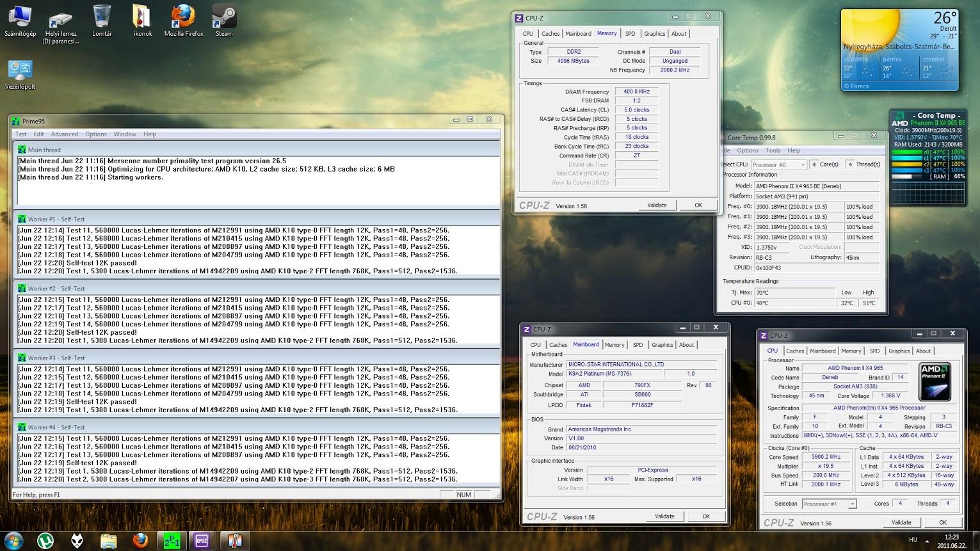980x551 pixels.
Task: Click the Prime95 title bar icon
Action: pyautogui.click(x=17, y=121)
